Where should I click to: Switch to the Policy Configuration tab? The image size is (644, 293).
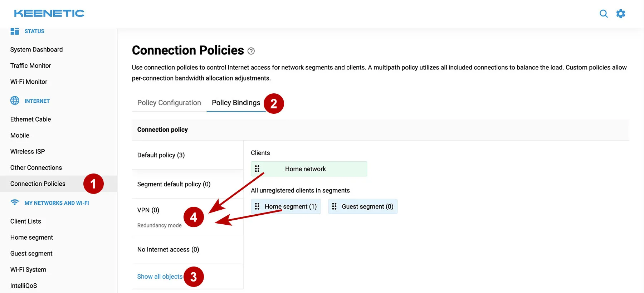coord(169,103)
